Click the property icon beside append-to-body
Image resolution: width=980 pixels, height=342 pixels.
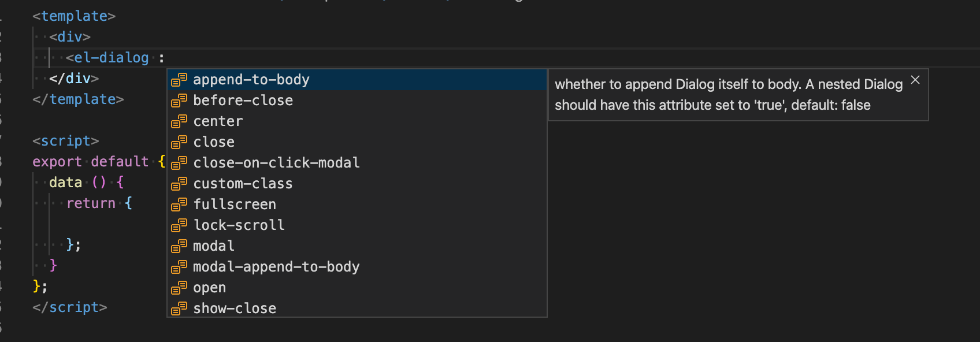coord(179,80)
